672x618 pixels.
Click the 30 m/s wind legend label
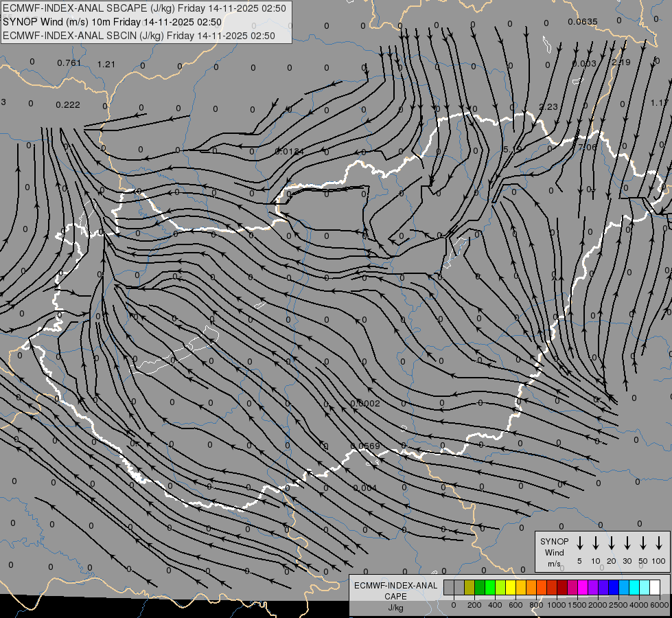click(x=627, y=561)
